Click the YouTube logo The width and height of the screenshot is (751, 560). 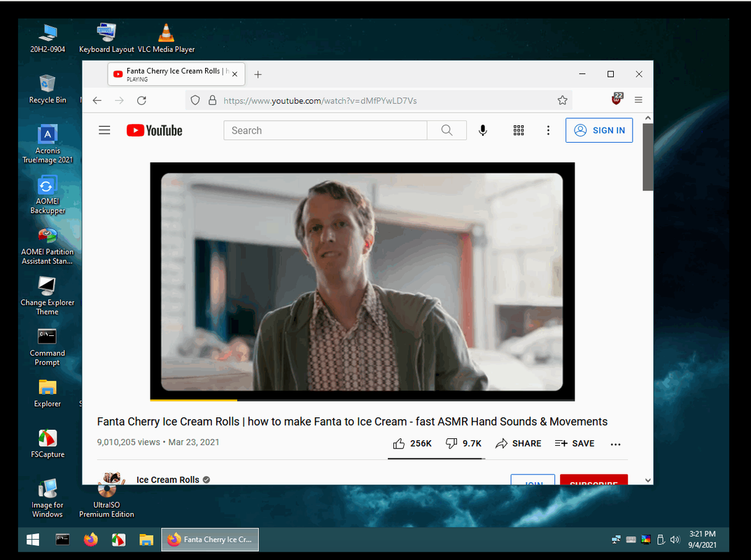click(x=154, y=130)
